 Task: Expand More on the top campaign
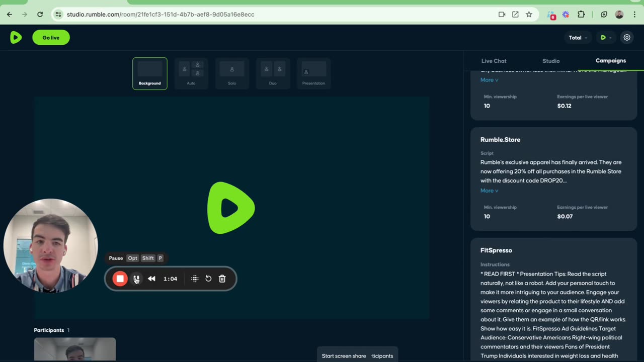(x=489, y=80)
